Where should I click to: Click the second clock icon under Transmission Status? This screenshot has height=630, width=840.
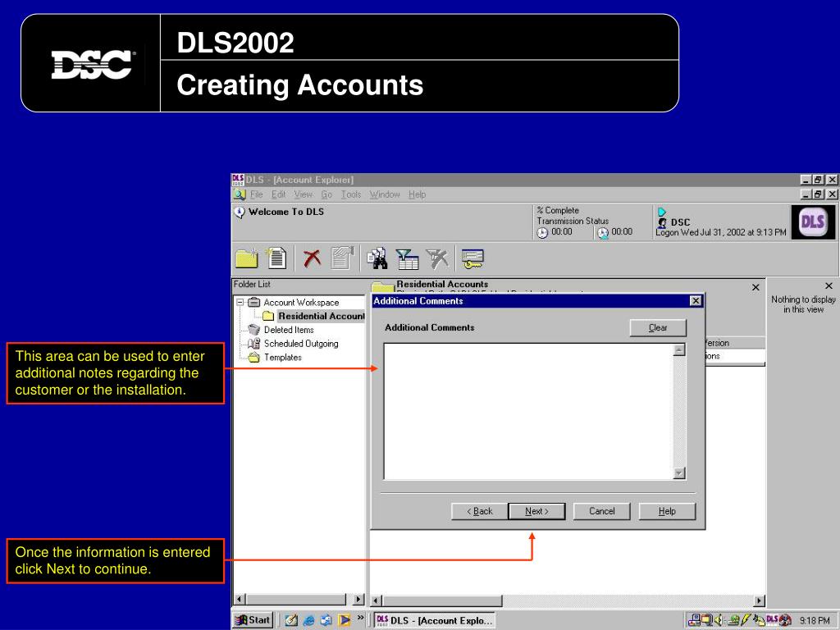click(x=603, y=232)
